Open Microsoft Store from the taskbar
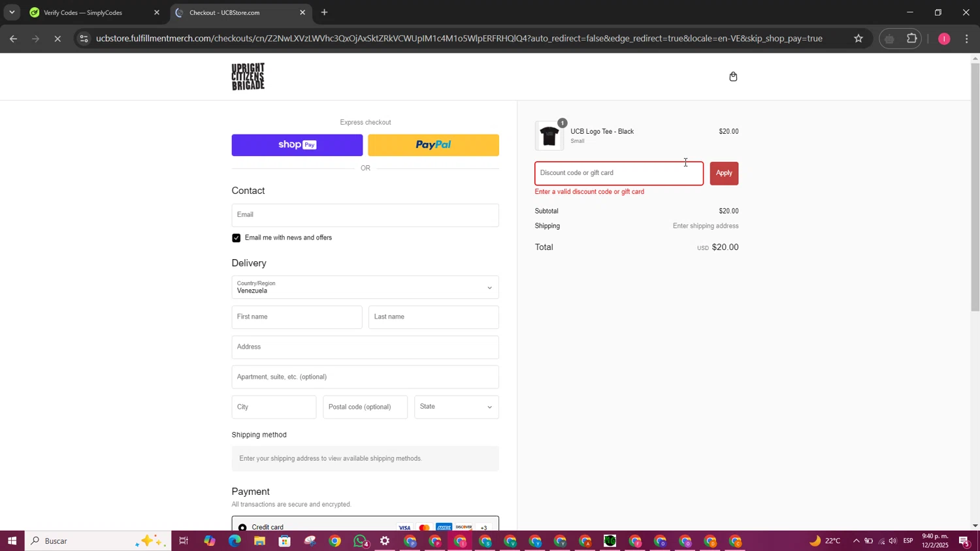The width and height of the screenshot is (980, 551). (x=284, y=541)
